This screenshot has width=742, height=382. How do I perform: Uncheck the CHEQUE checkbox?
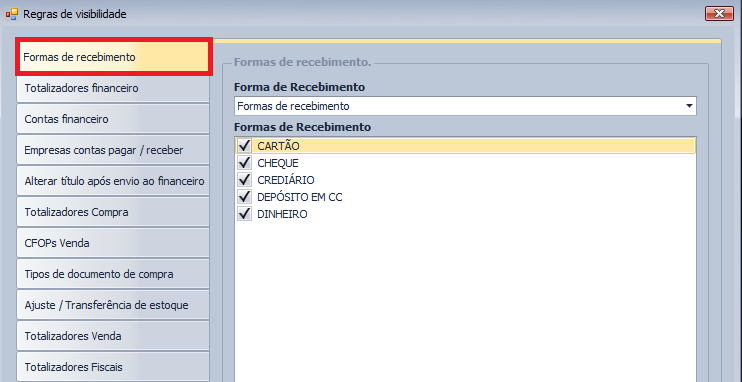coord(245,163)
